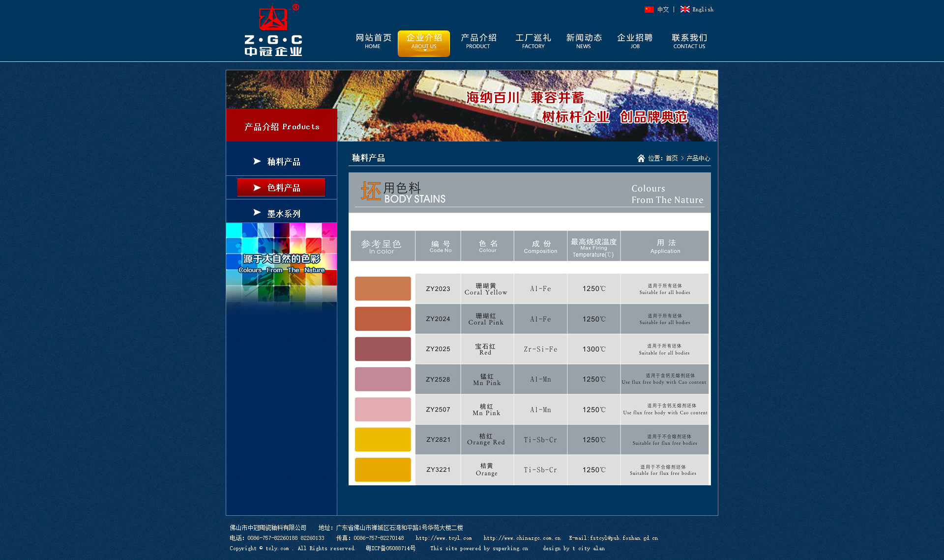Switch language to English

703,9
